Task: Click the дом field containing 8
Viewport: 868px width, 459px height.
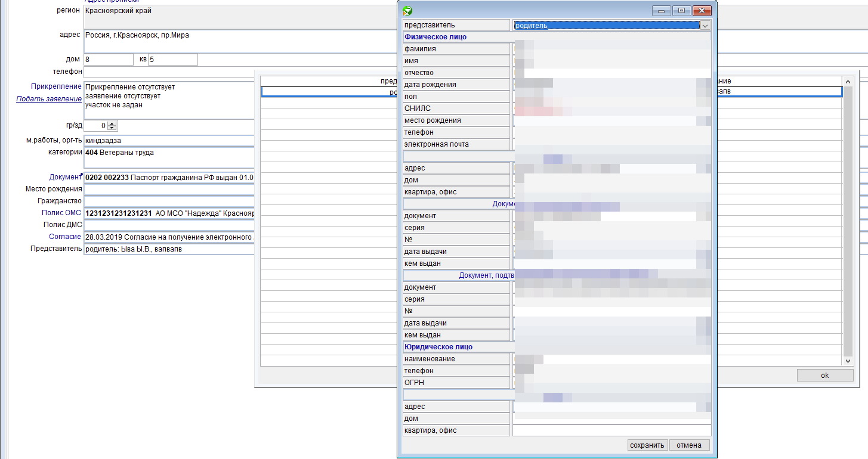Action: tap(109, 60)
